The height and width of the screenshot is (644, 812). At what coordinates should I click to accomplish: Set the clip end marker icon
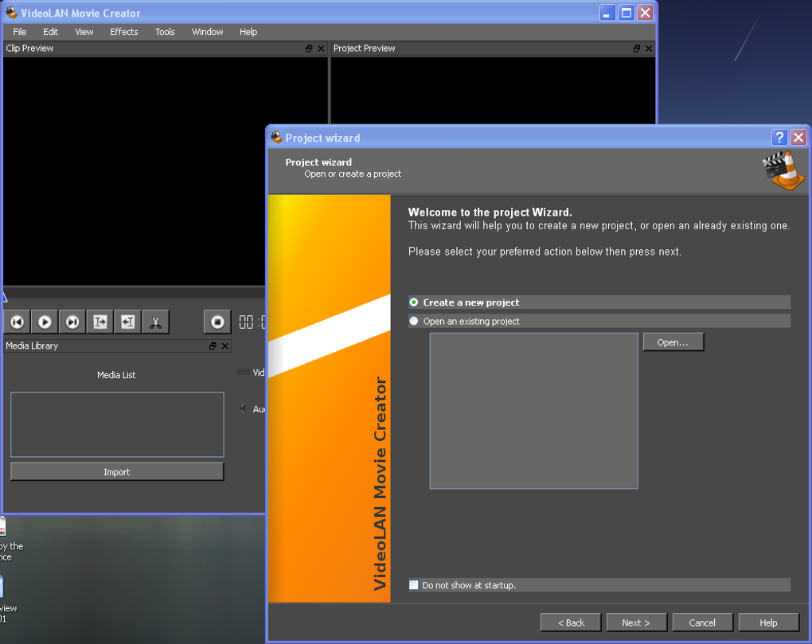coord(127,322)
